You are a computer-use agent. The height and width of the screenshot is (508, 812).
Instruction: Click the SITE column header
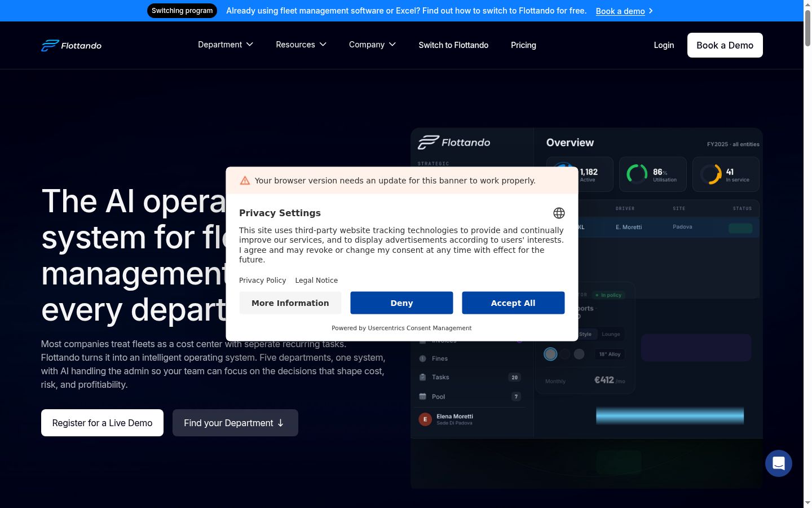(679, 208)
